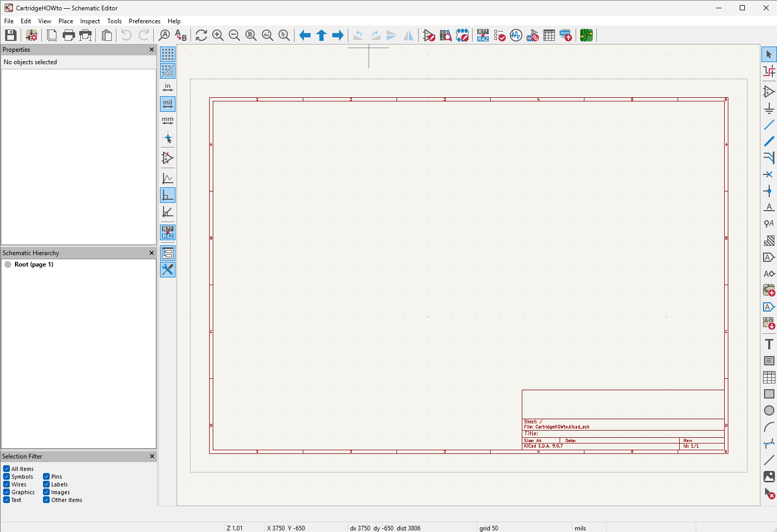Open the Preferences menu
The height and width of the screenshot is (532, 777).
pyautogui.click(x=144, y=21)
